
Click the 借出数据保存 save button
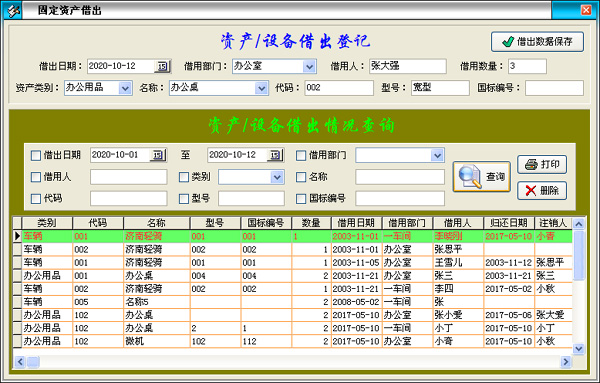click(537, 42)
